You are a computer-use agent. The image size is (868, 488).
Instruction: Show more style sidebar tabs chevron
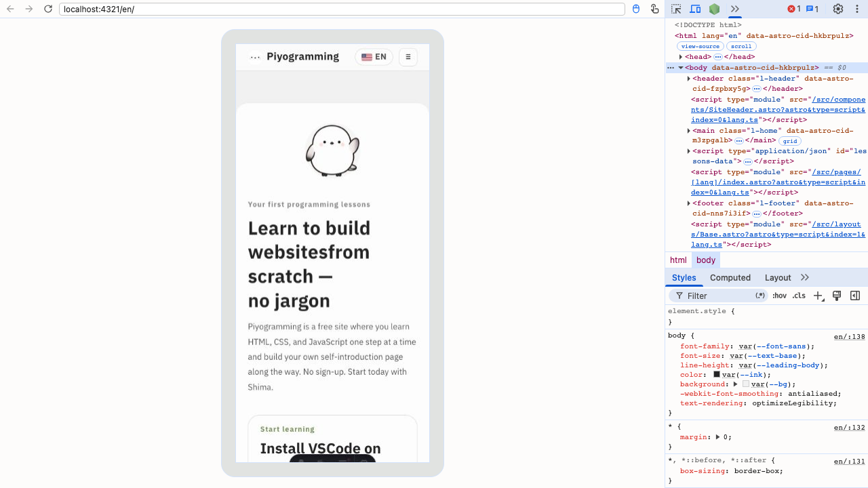805,278
